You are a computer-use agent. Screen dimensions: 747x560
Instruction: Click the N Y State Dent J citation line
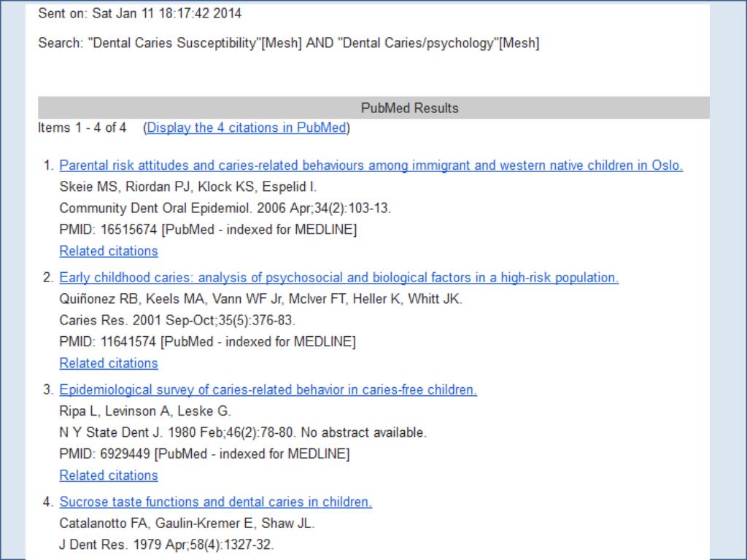(242, 432)
